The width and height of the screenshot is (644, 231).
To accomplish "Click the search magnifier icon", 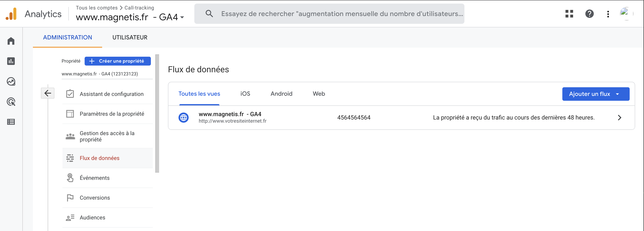I will (209, 14).
